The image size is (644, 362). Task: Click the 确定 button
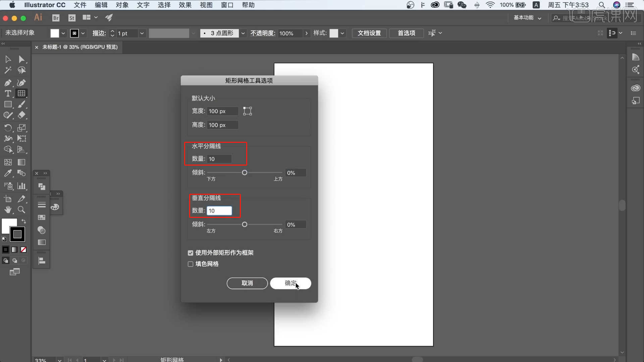[290, 283]
